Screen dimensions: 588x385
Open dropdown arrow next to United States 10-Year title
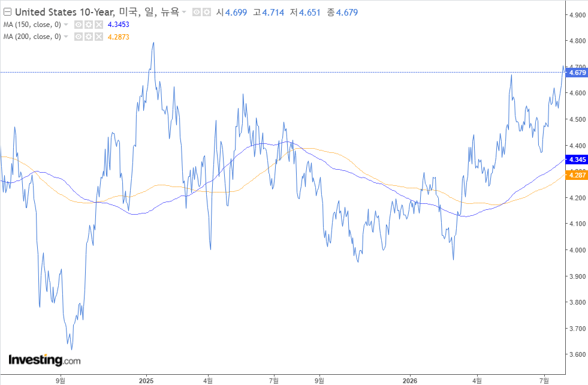point(184,13)
